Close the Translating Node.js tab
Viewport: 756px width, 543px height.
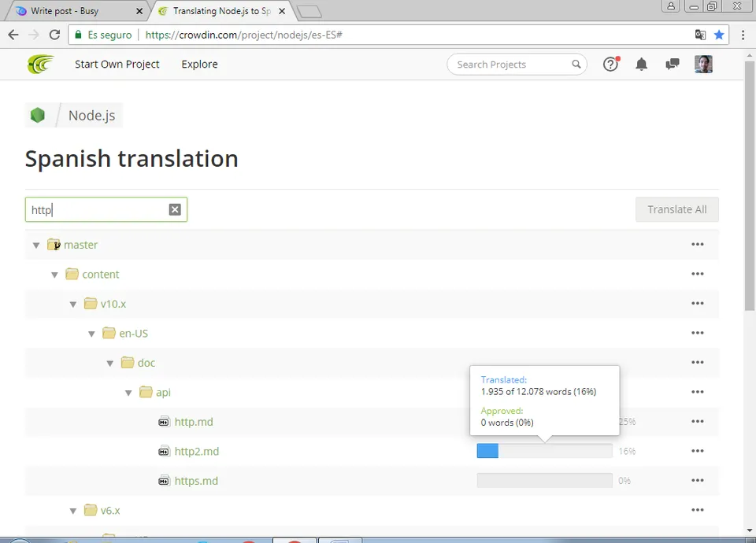pos(282,11)
